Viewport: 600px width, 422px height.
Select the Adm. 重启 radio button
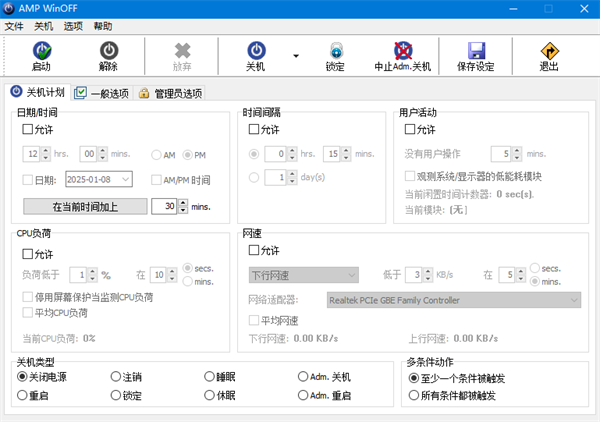[303, 395]
